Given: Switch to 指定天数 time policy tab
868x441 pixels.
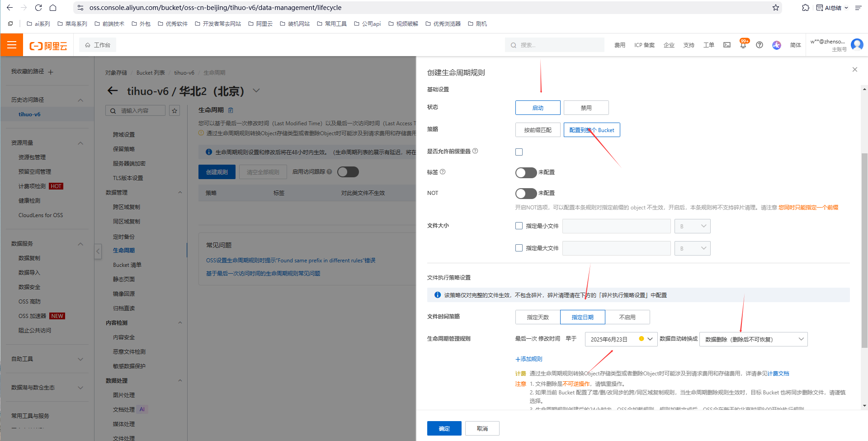Looking at the screenshot, I should pyautogui.click(x=538, y=317).
